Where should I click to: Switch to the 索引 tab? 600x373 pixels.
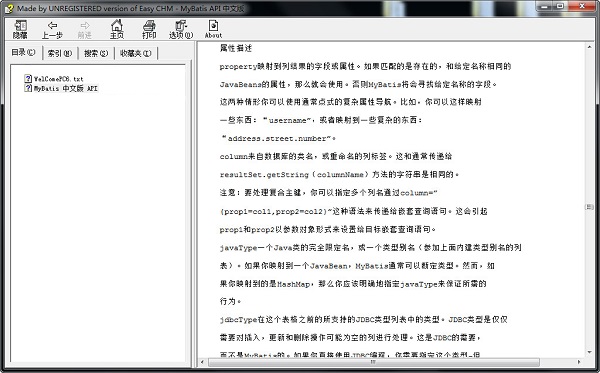[60, 53]
